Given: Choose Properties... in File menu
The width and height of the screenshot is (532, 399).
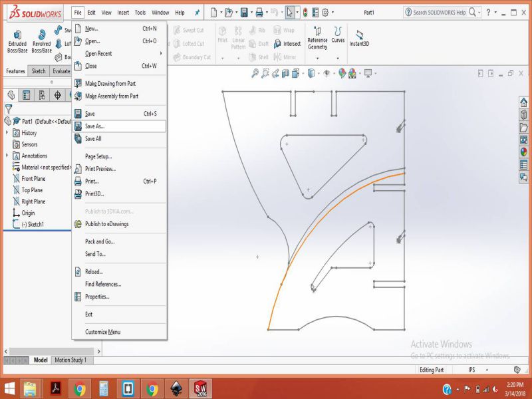Looking at the screenshot, I should pyautogui.click(x=119, y=297).
